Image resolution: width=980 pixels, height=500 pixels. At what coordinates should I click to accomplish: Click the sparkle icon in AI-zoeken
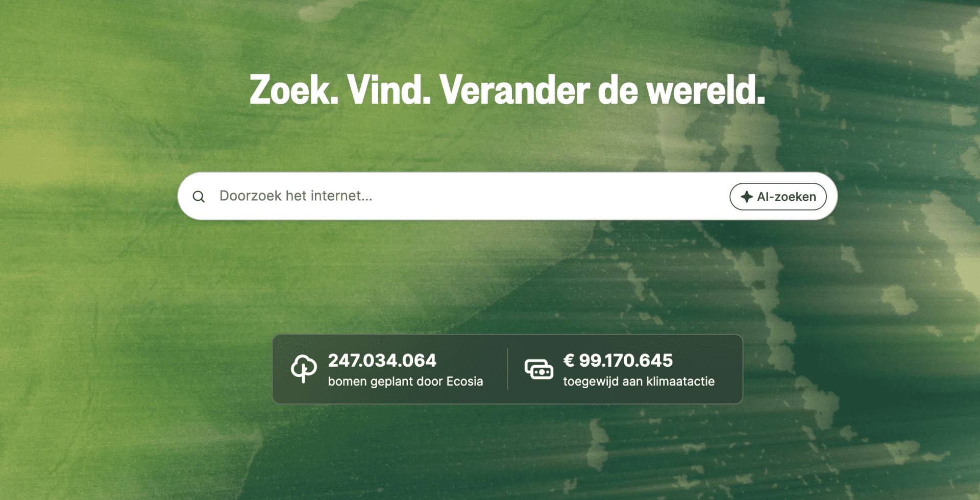(x=747, y=197)
